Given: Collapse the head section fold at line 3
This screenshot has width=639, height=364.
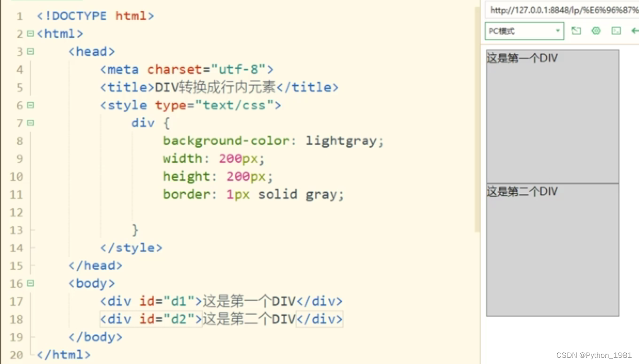Looking at the screenshot, I should tap(30, 51).
